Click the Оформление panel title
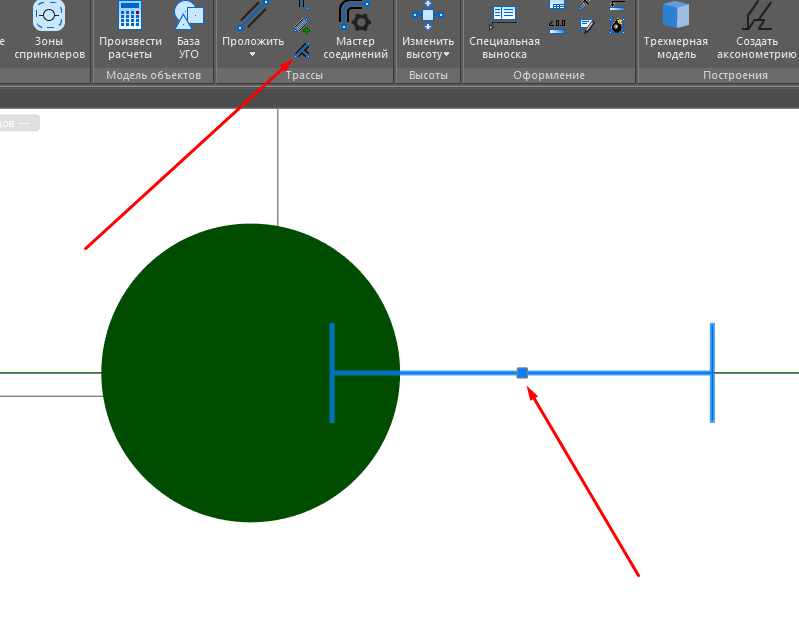 coord(548,76)
